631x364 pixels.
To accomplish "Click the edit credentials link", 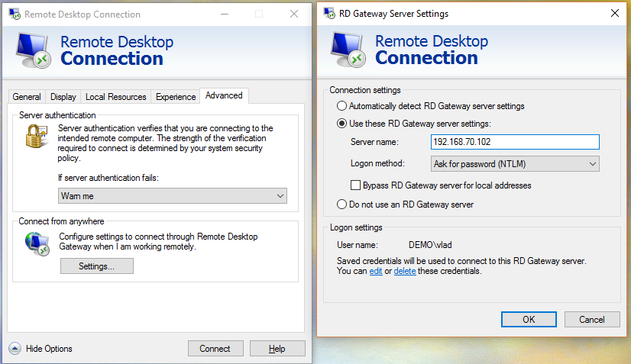I will coord(376,271).
